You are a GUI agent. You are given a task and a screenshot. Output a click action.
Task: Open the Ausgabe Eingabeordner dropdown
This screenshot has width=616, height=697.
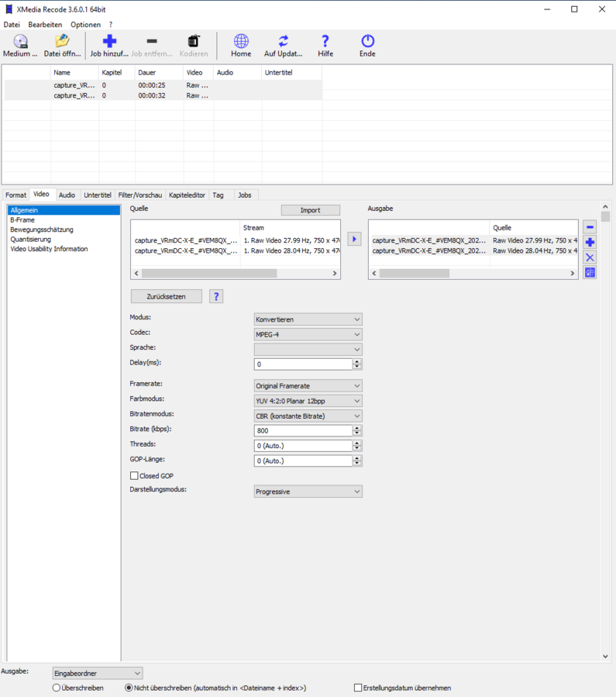tap(97, 673)
